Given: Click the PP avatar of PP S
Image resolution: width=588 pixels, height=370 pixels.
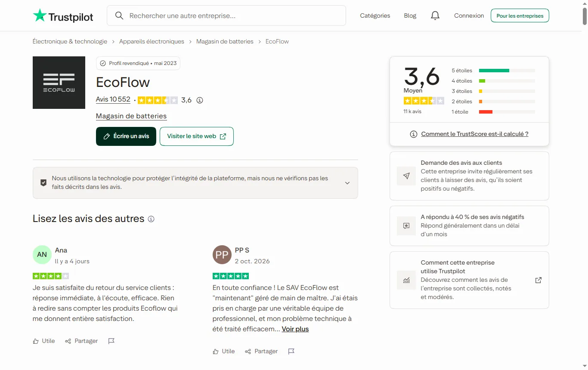Looking at the screenshot, I should (x=222, y=255).
